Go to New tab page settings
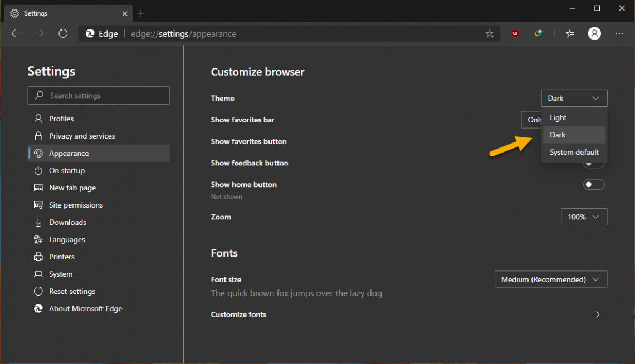 pyautogui.click(x=72, y=188)
